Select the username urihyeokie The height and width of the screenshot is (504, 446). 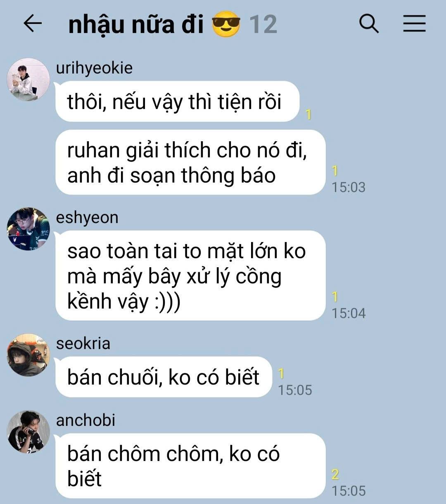pos(94,68)
